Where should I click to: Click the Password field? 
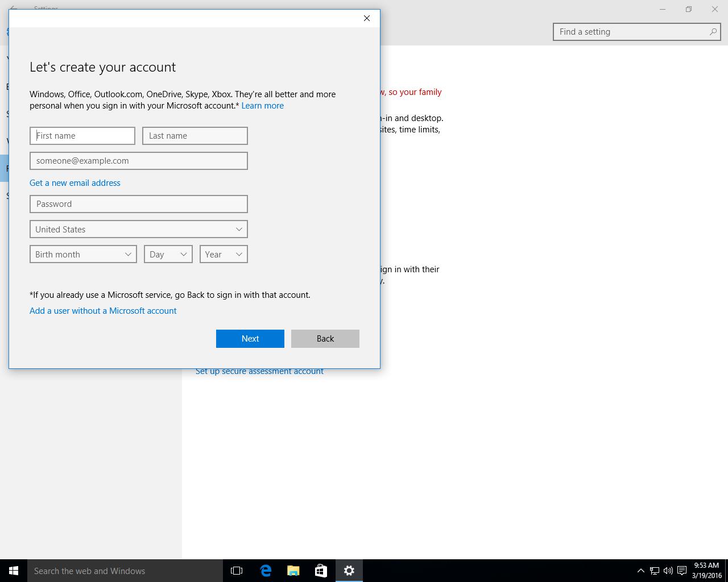(139, 204)
